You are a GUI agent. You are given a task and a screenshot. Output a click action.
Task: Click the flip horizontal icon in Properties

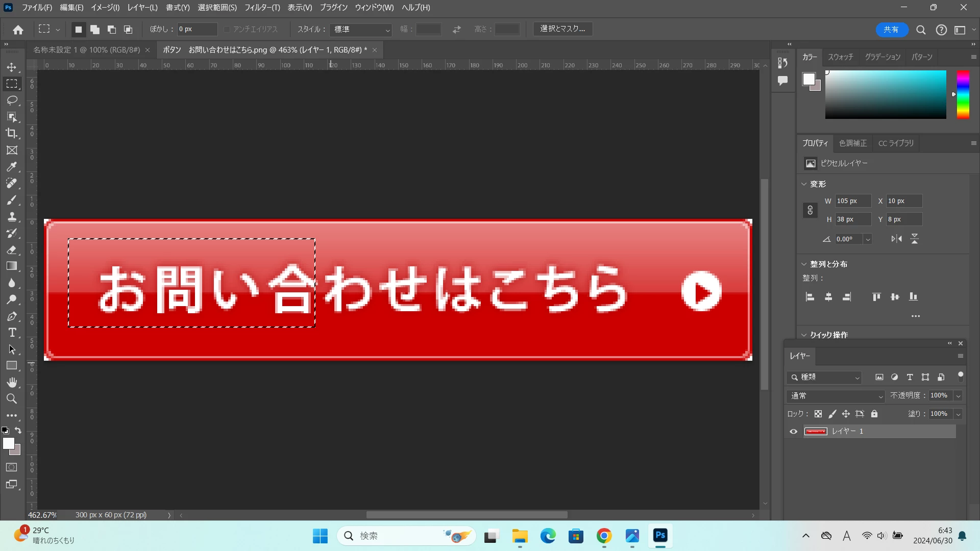(x=896, y=239)
